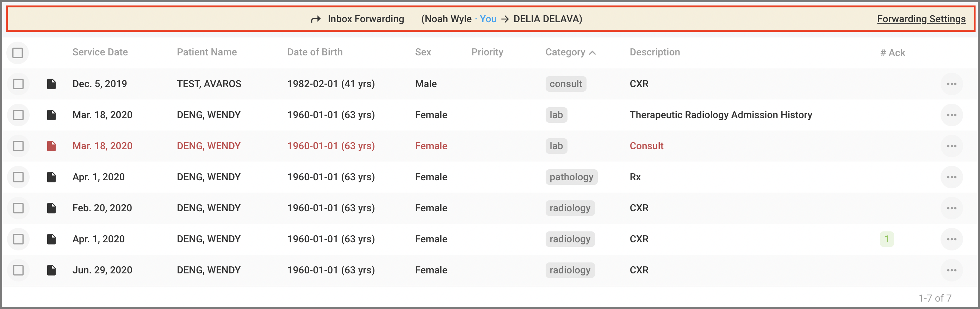
Task: Click three-dot menu for Jun. 29, 2020 row
Action: point(951,270)
